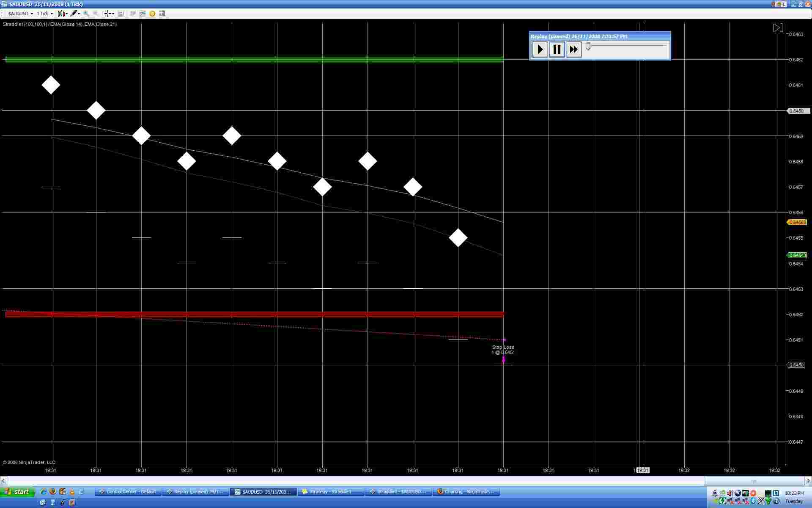This screenshot has width=812, height=508.
Task: Pause the market replay
Action: (x=557, y=50)
